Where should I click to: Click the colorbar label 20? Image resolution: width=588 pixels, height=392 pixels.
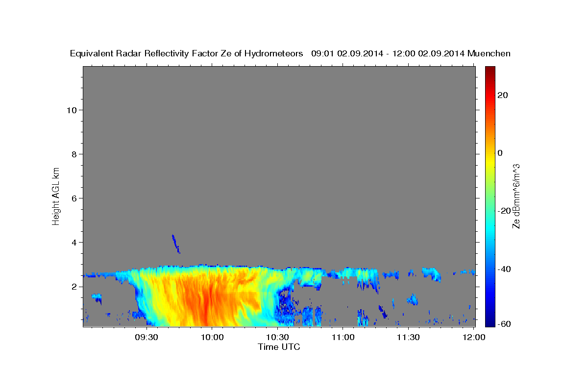tap(502, 95)
